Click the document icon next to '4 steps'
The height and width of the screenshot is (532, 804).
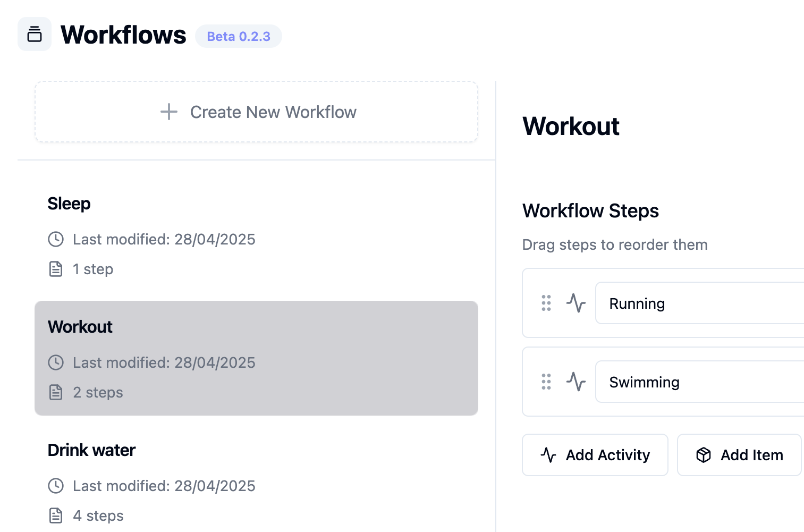pos(56,515)
